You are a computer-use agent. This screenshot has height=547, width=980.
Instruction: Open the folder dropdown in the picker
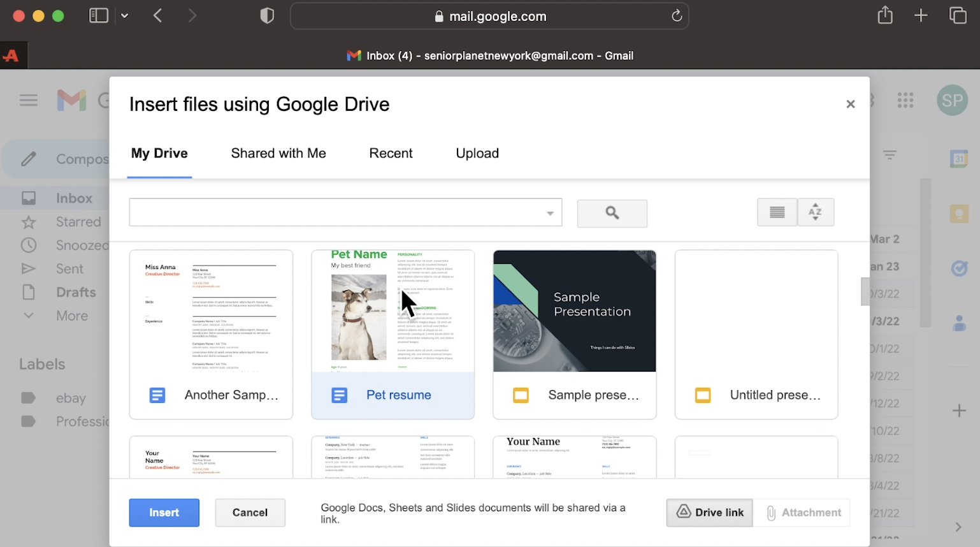click(x=549, y=212)
